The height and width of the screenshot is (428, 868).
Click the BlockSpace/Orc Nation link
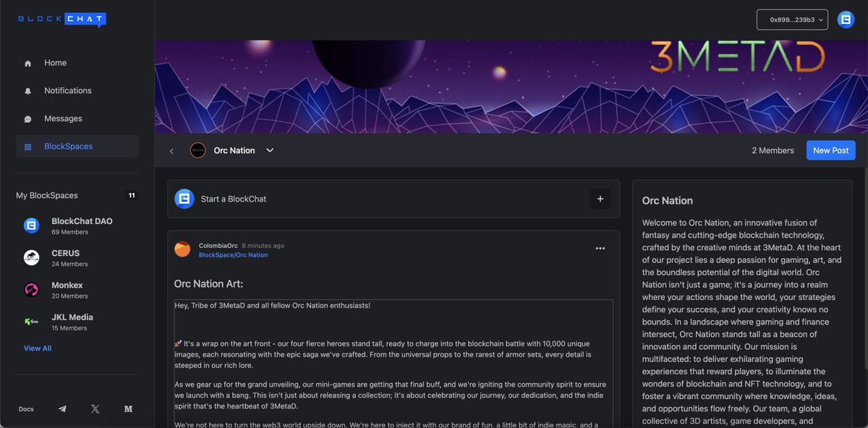pos(233,255)
